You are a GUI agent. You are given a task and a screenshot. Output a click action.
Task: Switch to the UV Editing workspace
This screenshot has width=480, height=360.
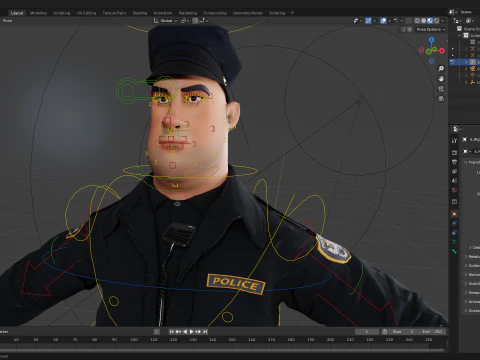pyautogui.click(x=86, y=13)
